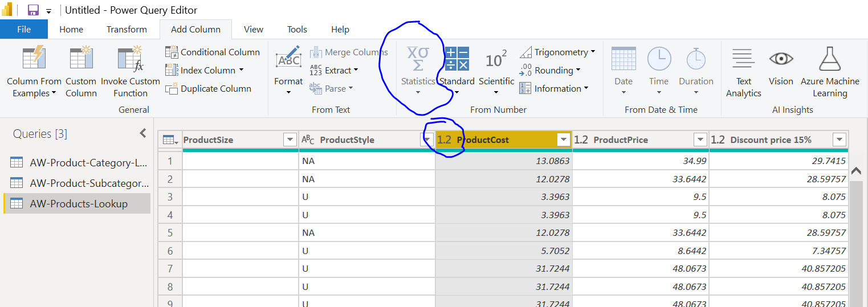Switch to the View tab
Image resolution: width=868 pixels, height=307 pixels.
(x=254, y=29)
